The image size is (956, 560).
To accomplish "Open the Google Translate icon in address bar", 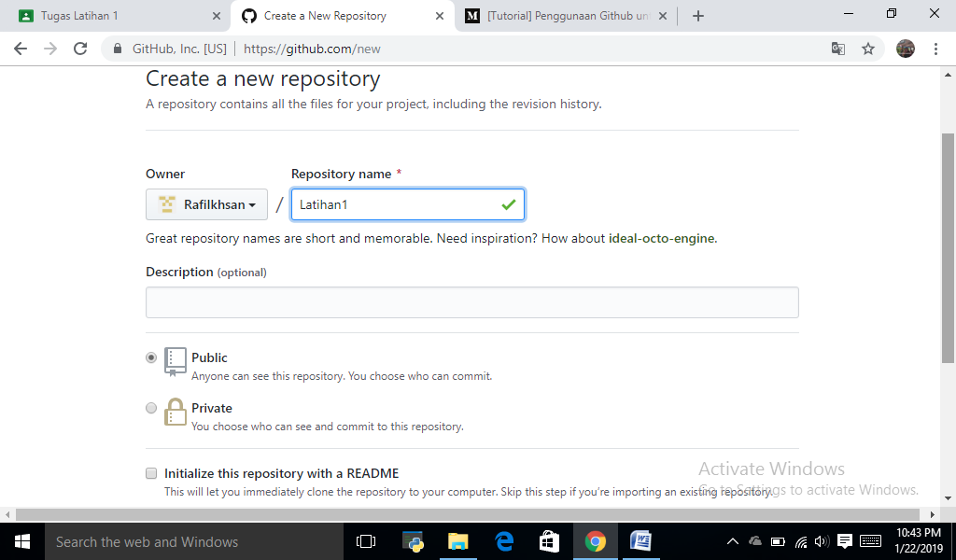I will coord(838,49).
